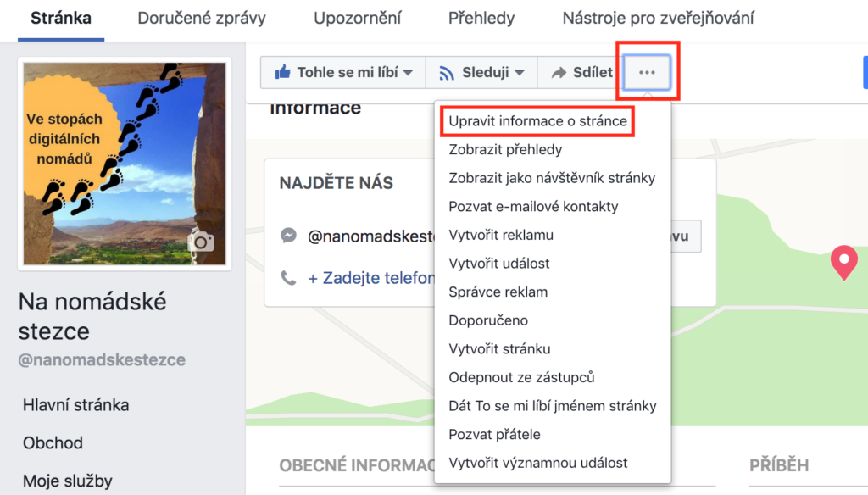
Task: Click the red map location pin
Action: (843, 262)
